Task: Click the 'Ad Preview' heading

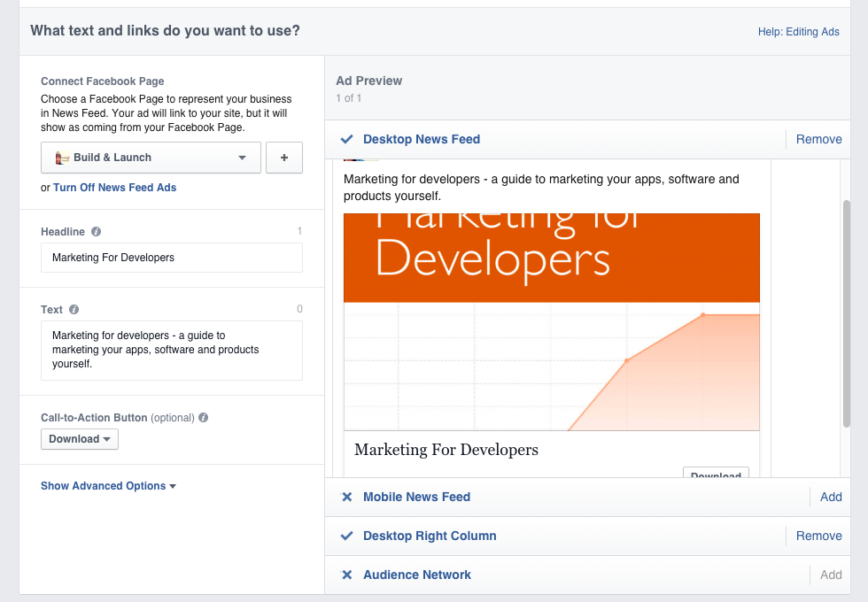Action: [x=368, y=81]
